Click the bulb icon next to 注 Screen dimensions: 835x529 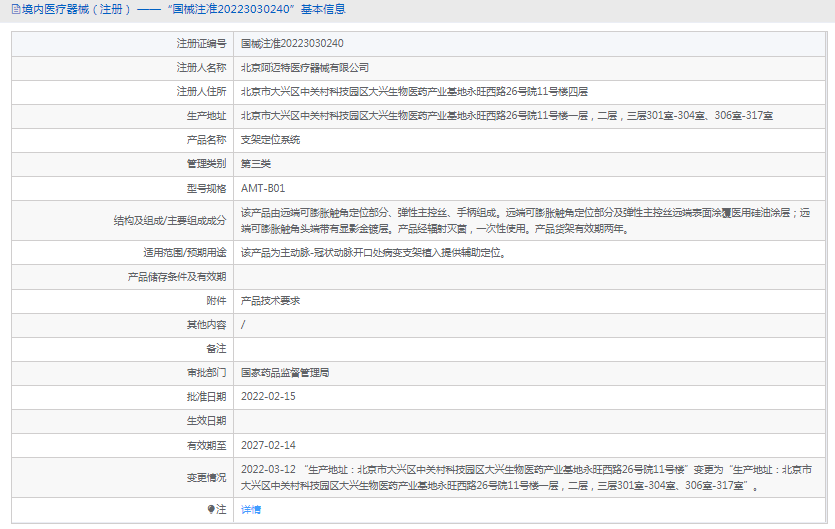tap(211, 510)
